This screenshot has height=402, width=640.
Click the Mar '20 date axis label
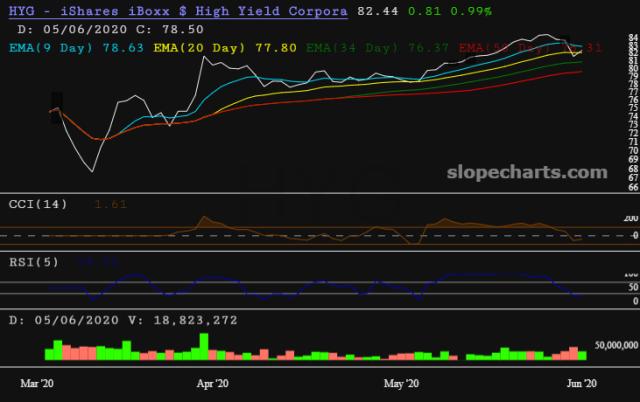pyautogui.click(x=39, y=382)
